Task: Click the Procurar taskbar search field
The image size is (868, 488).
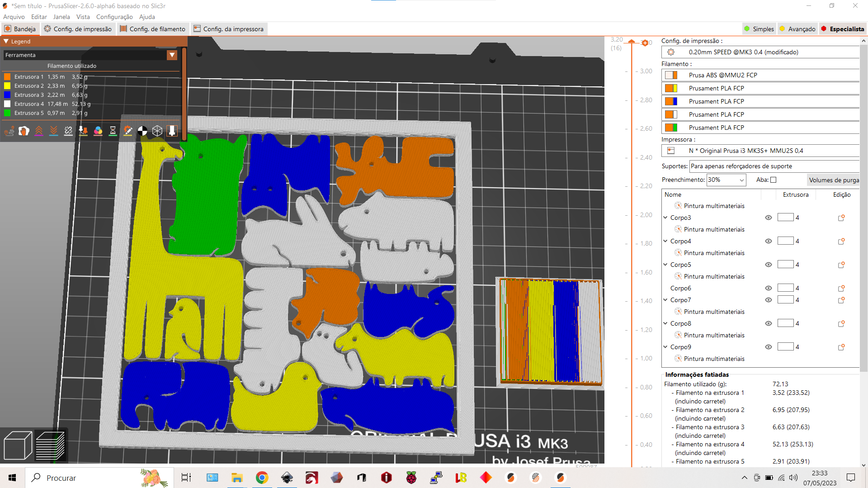Action: click(x=99, y=478)
